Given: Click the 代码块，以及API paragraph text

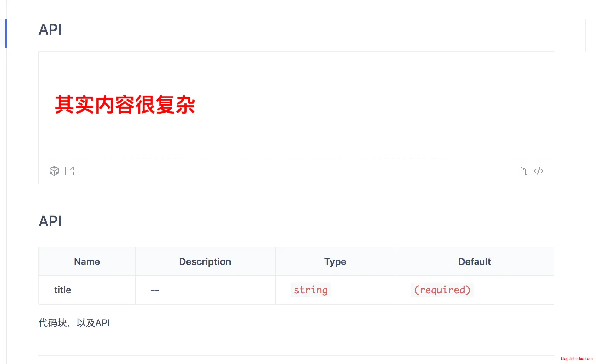Looking at the screenshot, I should coord(74,323).
